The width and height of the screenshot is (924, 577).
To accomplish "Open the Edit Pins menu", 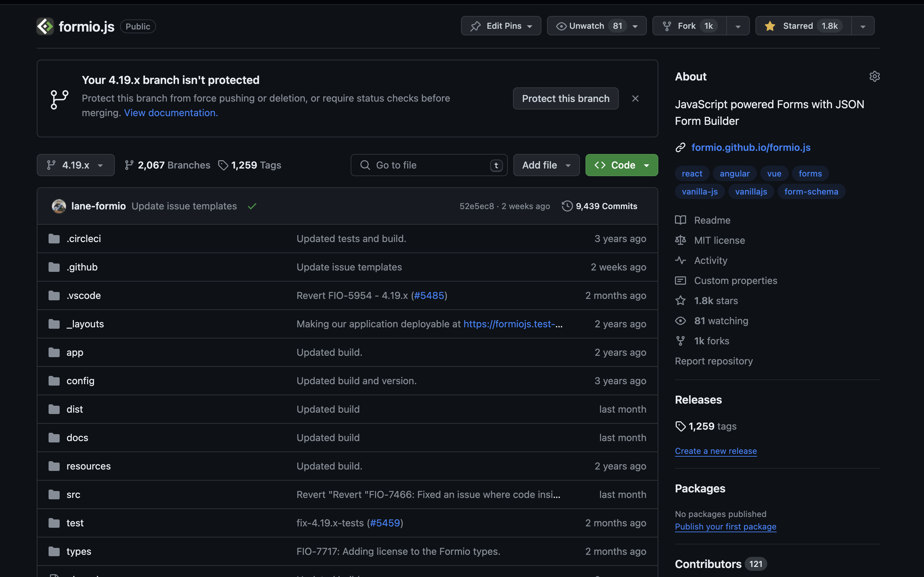I will (501, 26).
